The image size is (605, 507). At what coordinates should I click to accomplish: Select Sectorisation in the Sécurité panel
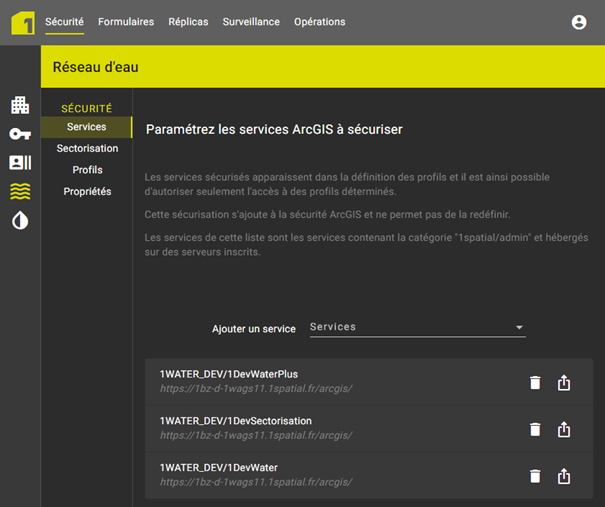pos(87,148)
